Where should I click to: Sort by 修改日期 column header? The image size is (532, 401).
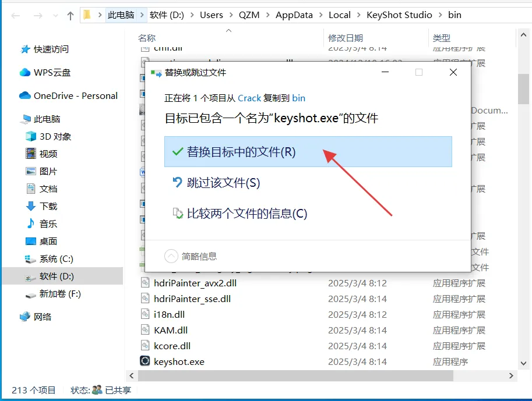click(x=346, y=38)
